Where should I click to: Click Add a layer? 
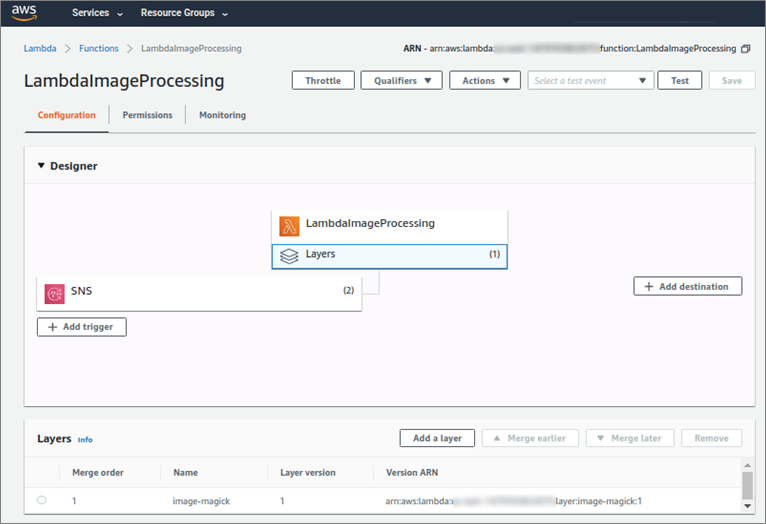pos(437,438)
